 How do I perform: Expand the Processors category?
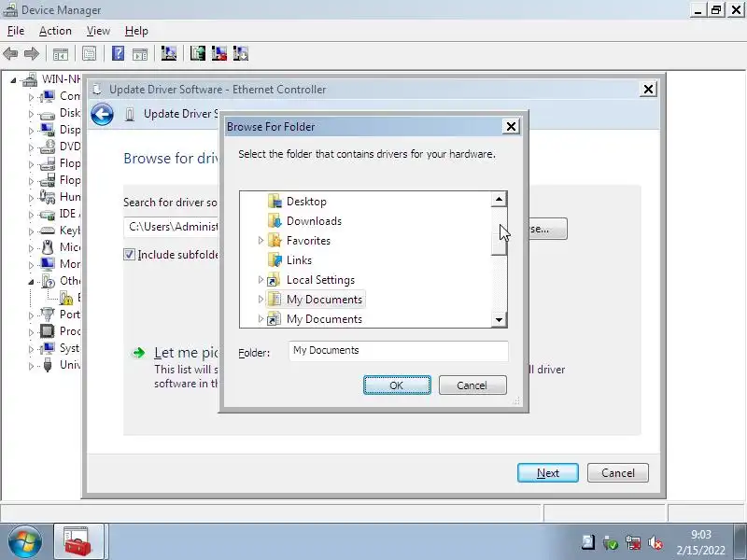[31, 332]
